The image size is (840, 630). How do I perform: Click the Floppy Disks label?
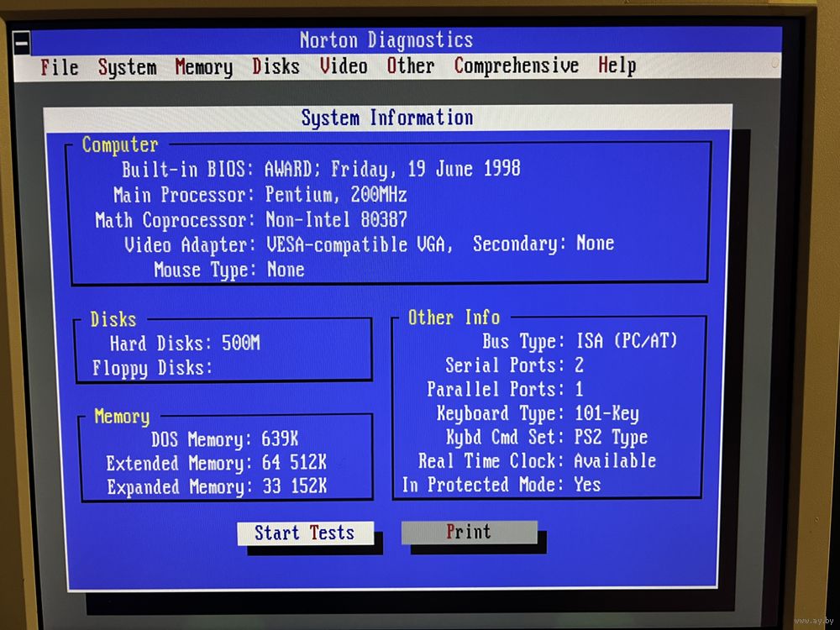153,369
